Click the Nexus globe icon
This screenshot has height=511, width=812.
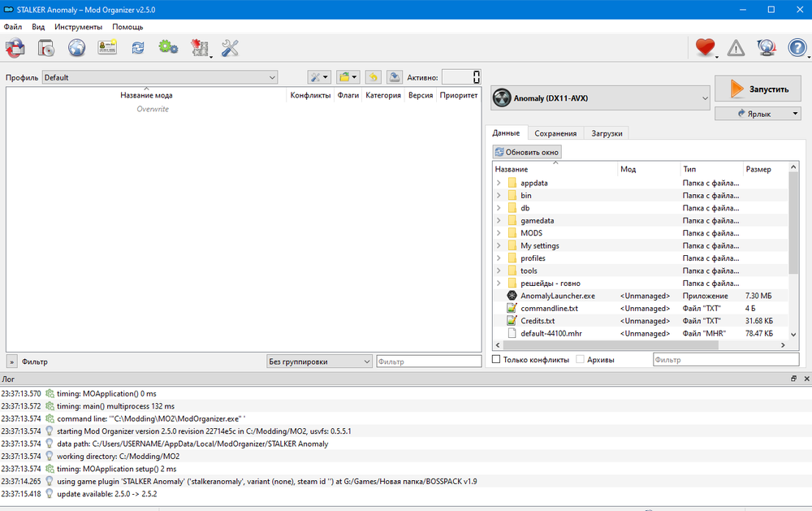click(76, 48)
